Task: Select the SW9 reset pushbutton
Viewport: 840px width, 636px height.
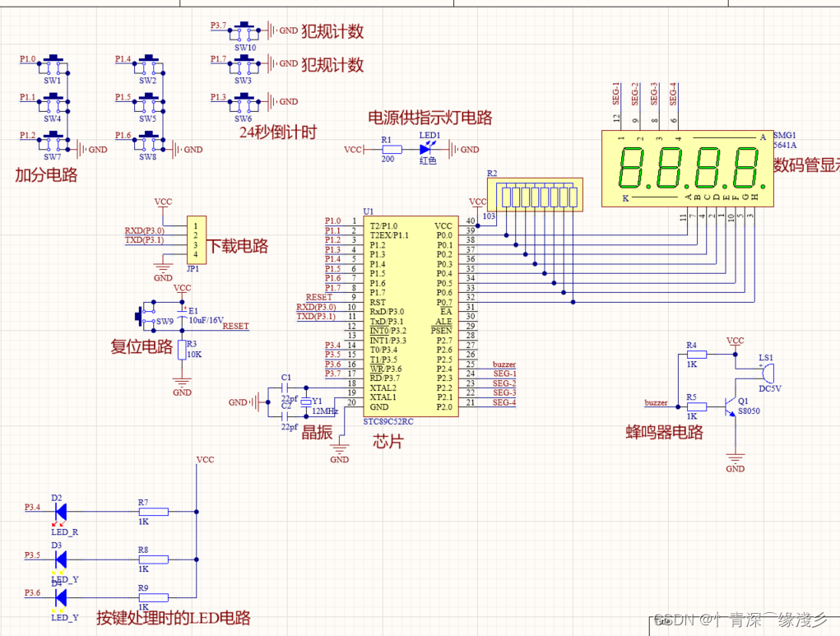Action: click(x=146, y=316)
